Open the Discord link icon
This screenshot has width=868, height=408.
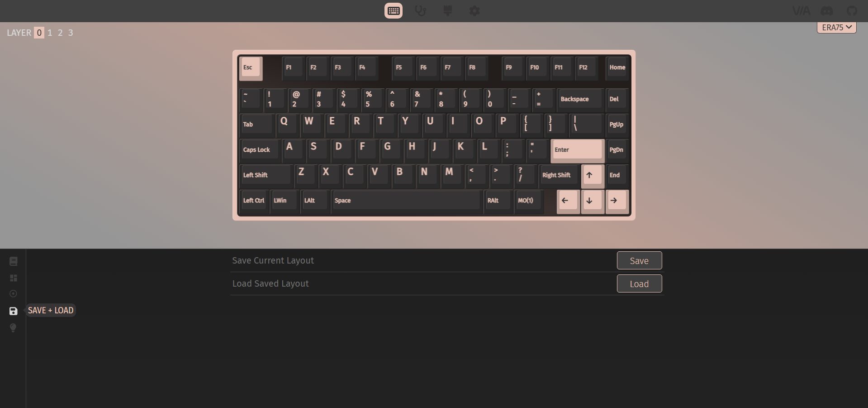click(x=827, y=11)
